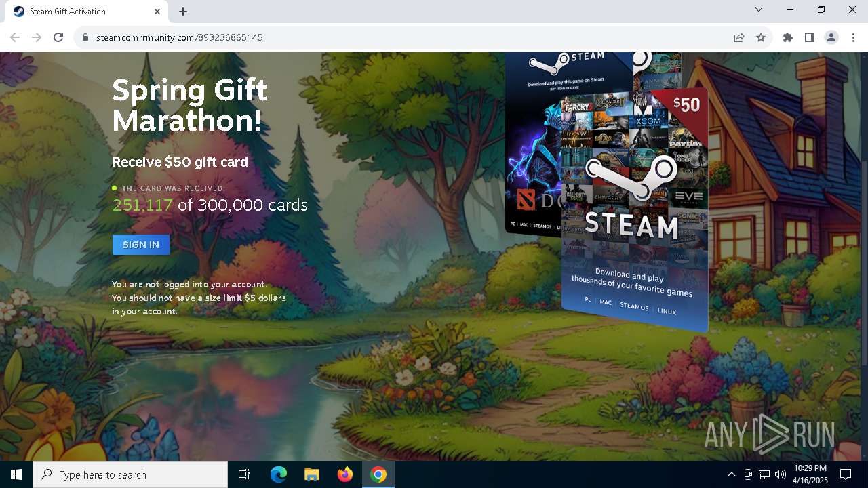Show hidden system tray icons
Viewport: 868px width, 488px height.
[x=731, y=474]
